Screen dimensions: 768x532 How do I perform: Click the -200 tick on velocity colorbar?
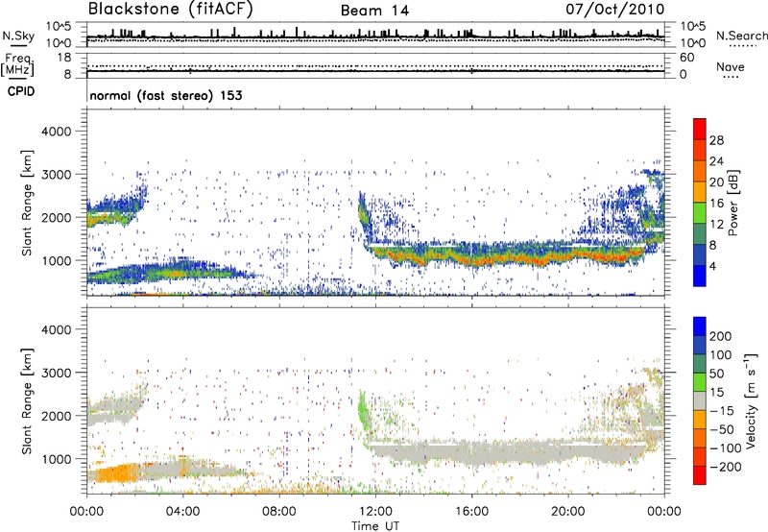[x=726, y=467]
